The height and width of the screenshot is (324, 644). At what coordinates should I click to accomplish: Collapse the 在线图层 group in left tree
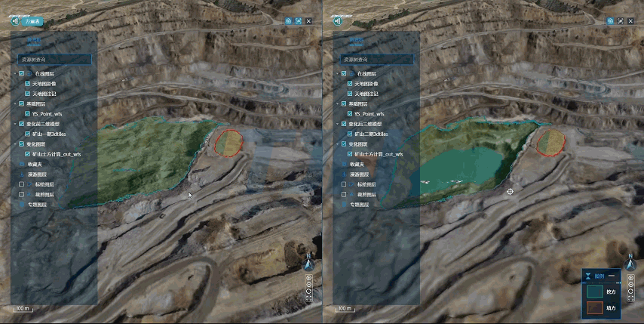tap(14, 73)
